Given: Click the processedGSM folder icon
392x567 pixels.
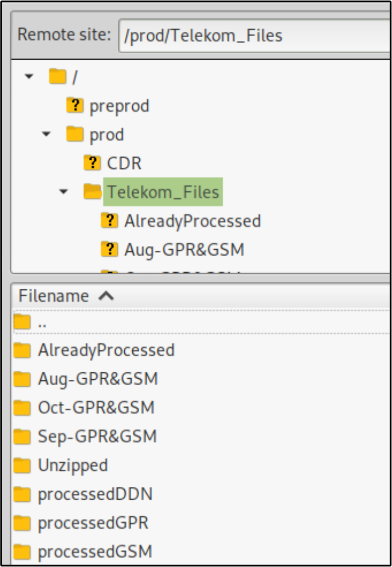Looking at the screenshot, I should 22,551.
